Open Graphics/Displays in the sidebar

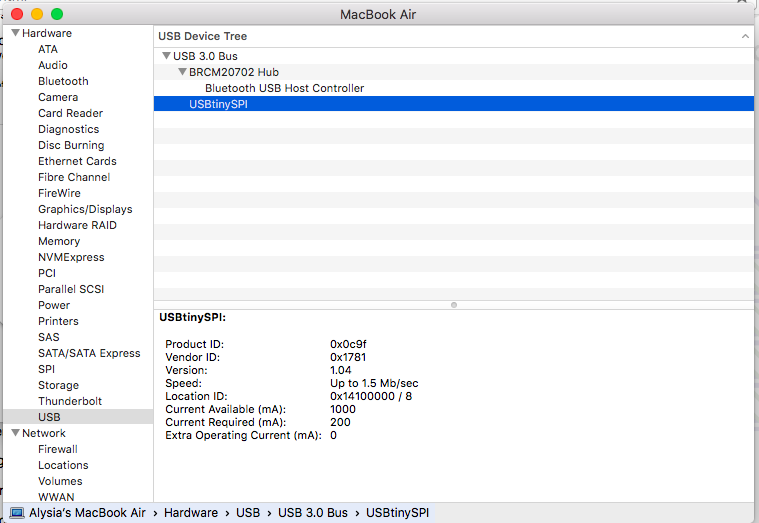point(85,209)
